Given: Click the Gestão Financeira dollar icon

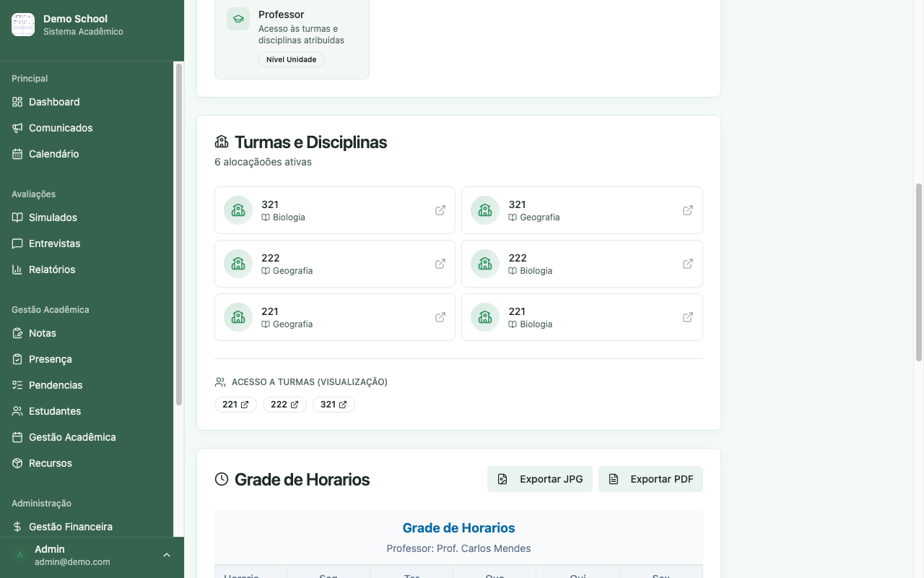Looking at the screenshot, I should pos(17,527).
